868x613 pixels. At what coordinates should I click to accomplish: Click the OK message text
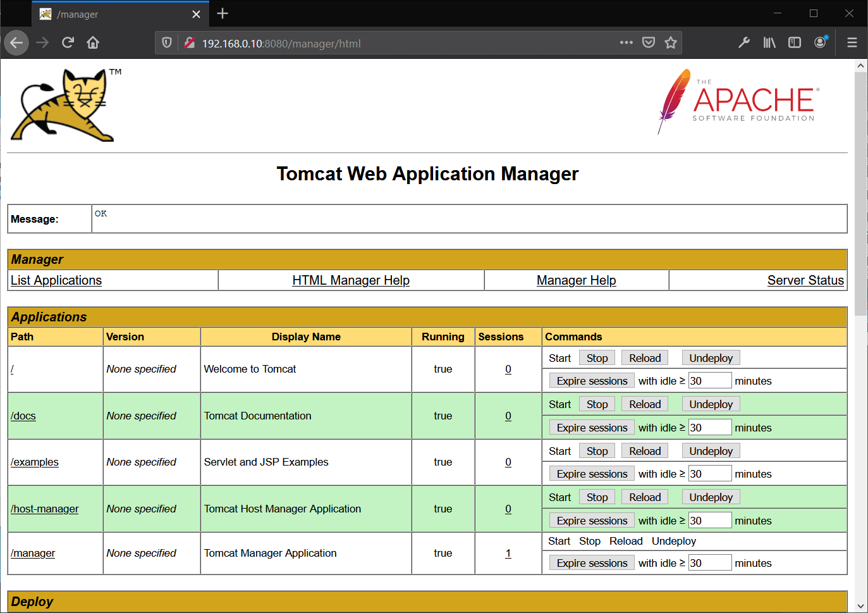tap(101, 213)
